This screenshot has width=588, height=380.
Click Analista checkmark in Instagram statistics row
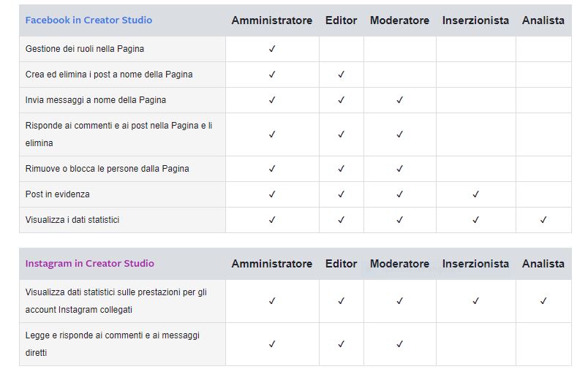[543, 300]
